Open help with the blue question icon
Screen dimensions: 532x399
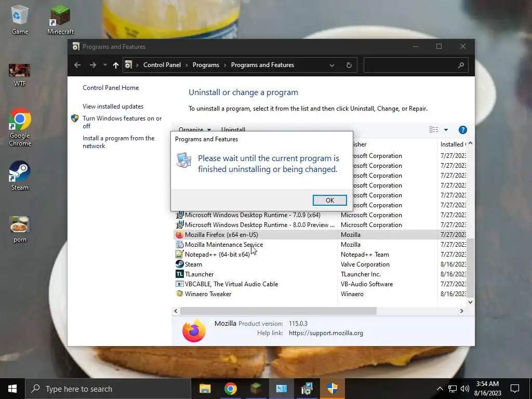(462, 129)
